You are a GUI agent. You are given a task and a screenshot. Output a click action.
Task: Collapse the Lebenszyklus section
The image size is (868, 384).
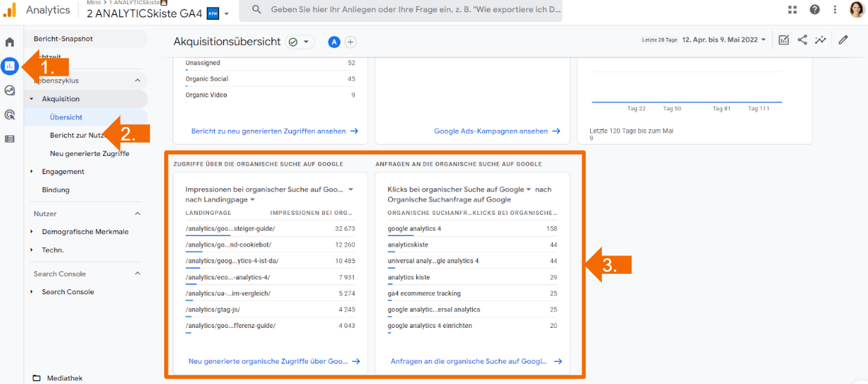138,81
